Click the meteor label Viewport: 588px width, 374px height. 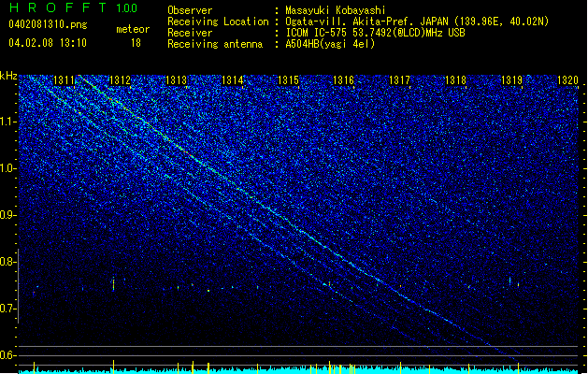click(133, 29)
